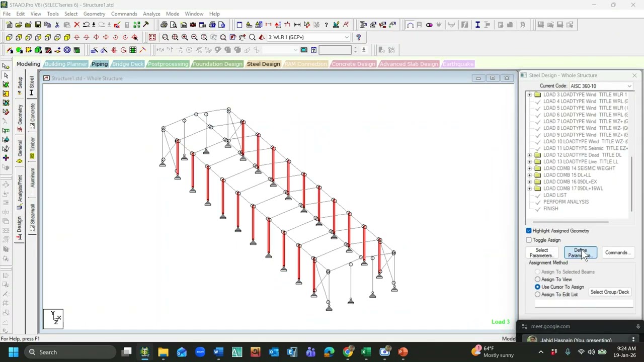Expand the LOAD COMB 16 09DL+EX node
Viewport: 644px width, 362px height.
click(x=529, y=182)
